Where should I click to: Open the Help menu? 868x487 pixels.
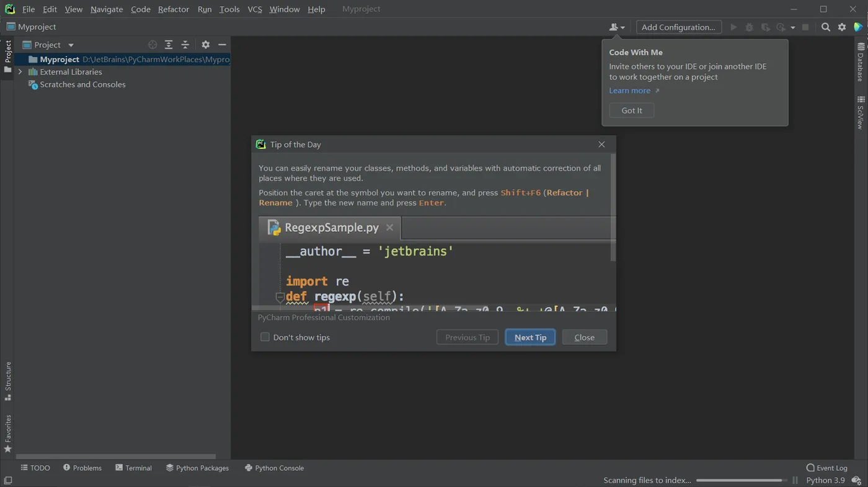(x=316, y=9)
